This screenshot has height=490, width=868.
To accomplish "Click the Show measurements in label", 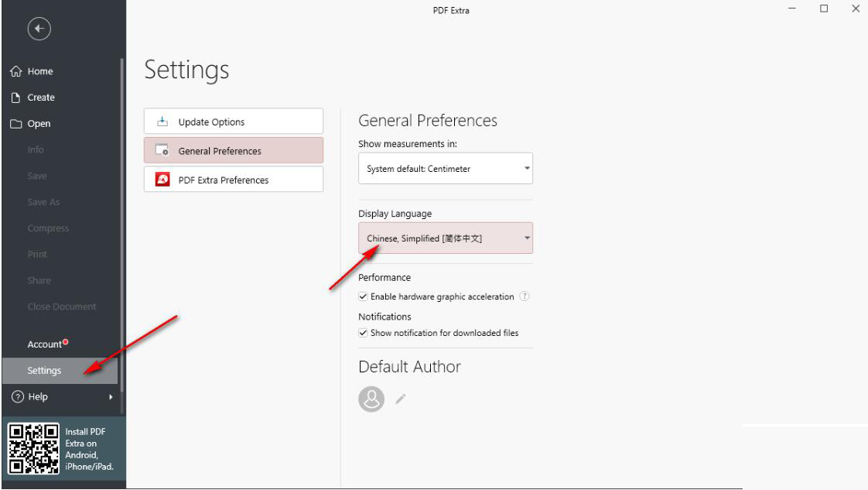I will coord(408,144).
